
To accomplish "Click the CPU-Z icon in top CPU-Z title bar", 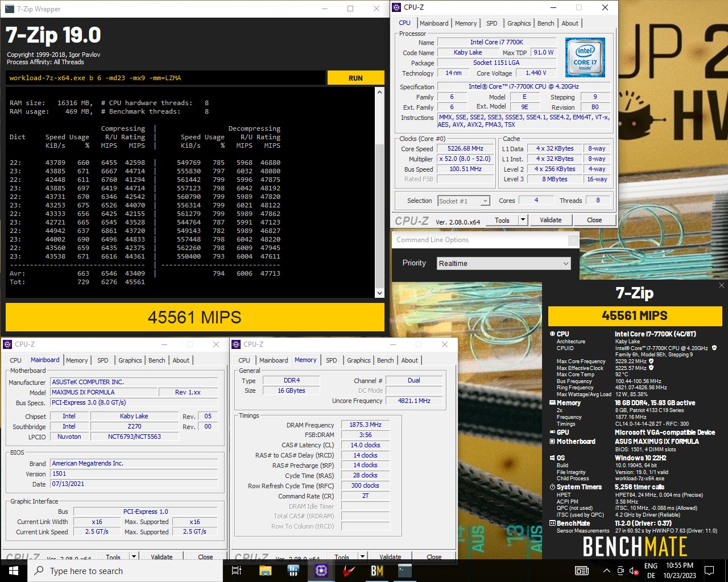I will tap(397, 7).
